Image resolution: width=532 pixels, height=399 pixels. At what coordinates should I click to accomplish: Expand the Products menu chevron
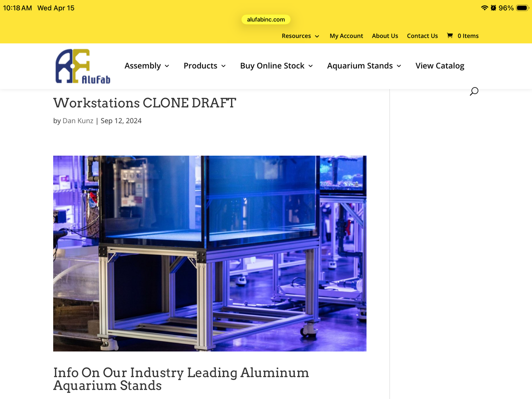pyautogui.click(x=223, y=66)
